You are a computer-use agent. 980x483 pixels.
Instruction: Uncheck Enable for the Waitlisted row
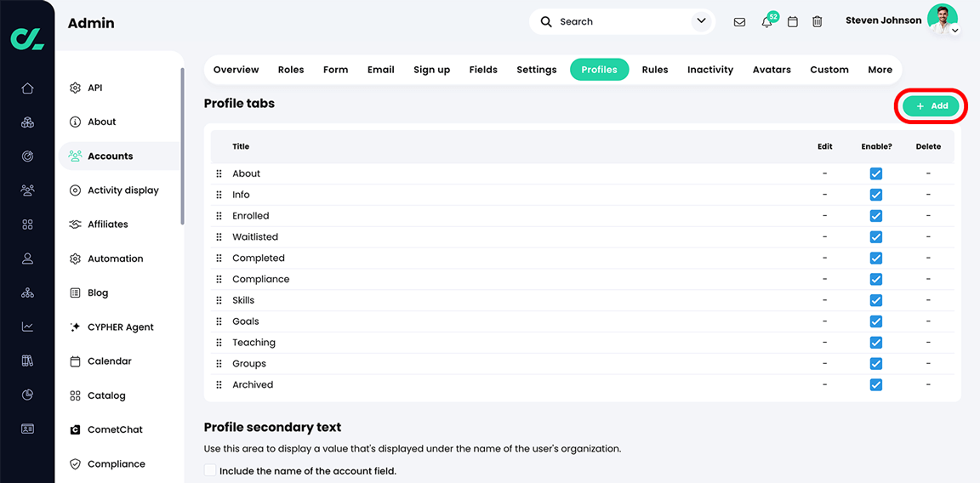coord(876,236)
